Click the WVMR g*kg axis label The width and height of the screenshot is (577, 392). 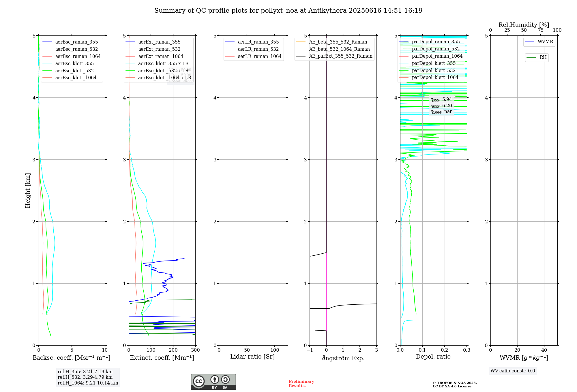point(524,358)
